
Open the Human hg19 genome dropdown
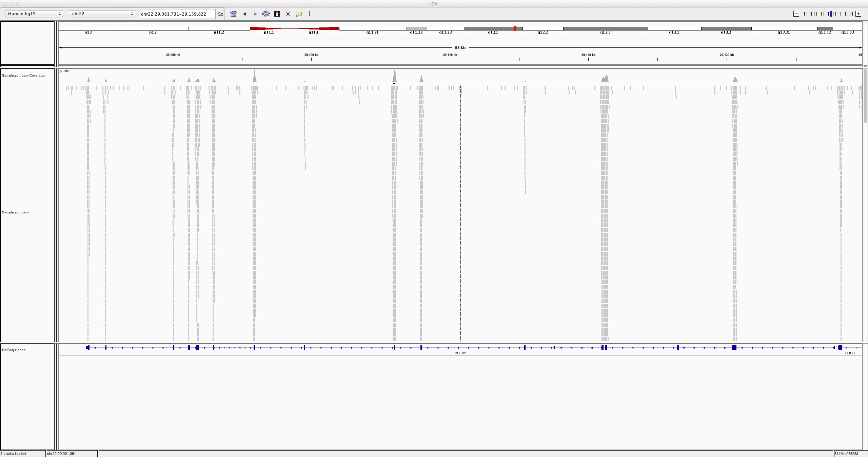[34, 14]
